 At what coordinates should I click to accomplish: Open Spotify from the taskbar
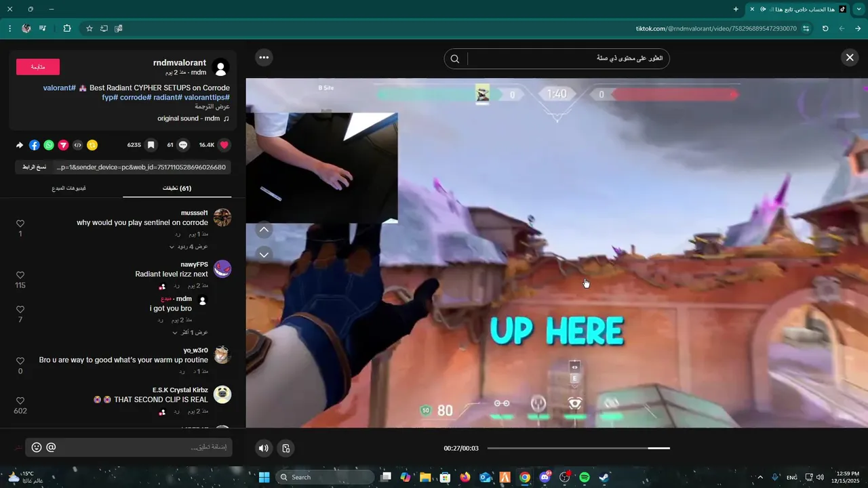pos(585,477)
